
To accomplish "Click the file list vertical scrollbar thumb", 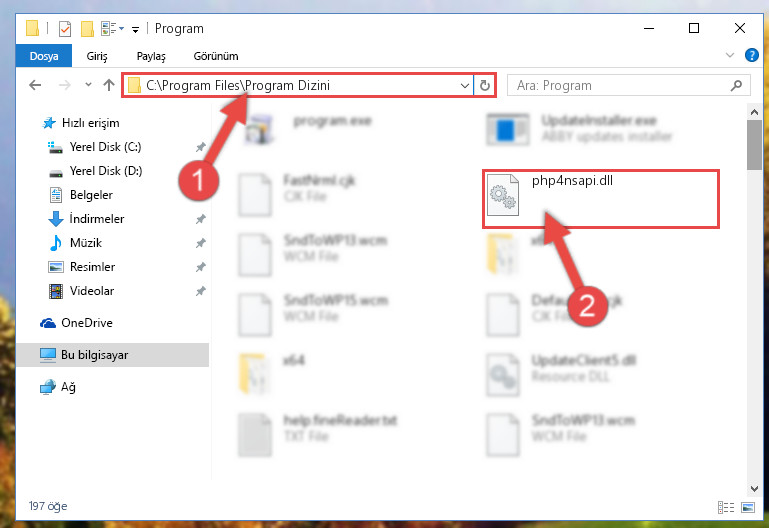I will [x=754, y=145].
